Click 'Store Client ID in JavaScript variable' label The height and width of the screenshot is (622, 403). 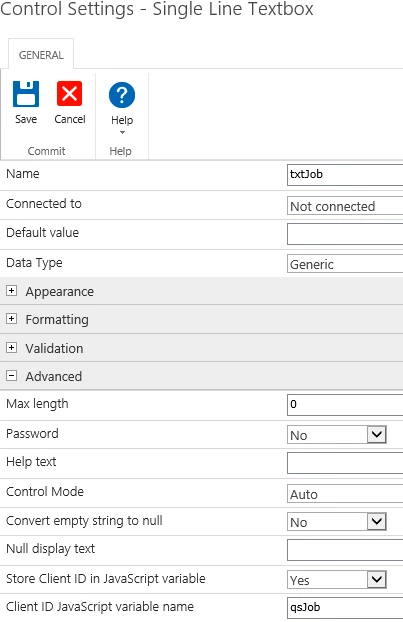(106, 579)
